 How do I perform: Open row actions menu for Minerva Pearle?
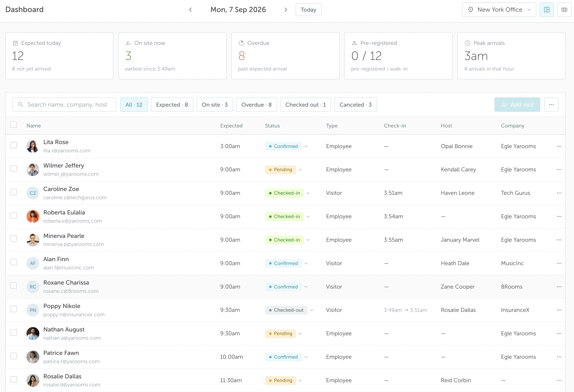(x=559, y=240)
